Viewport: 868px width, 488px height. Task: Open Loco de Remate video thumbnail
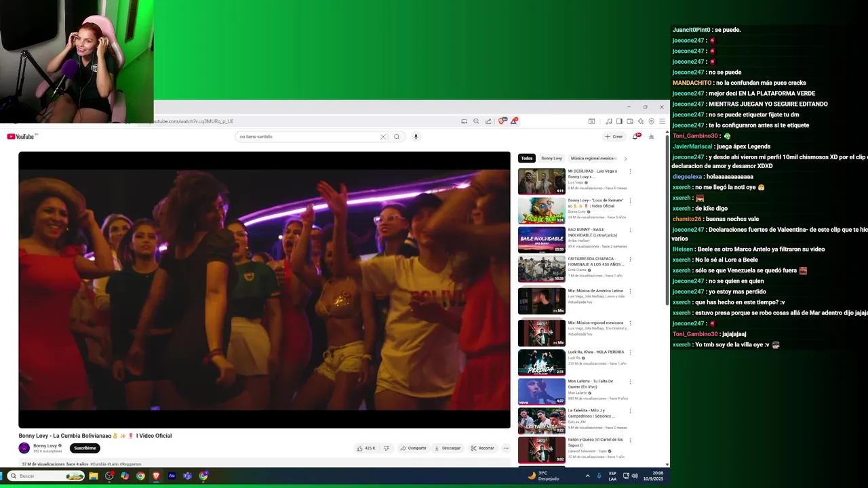coord(541,210)
